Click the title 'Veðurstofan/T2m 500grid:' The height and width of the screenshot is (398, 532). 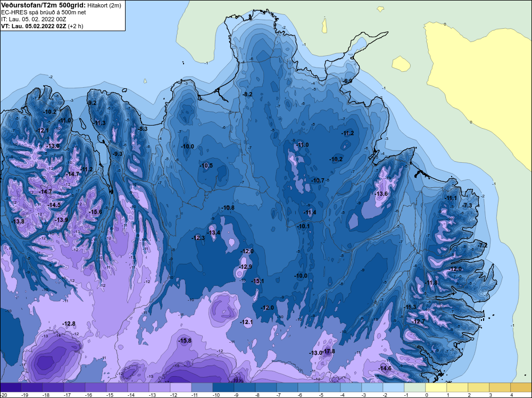pos(44,5)
